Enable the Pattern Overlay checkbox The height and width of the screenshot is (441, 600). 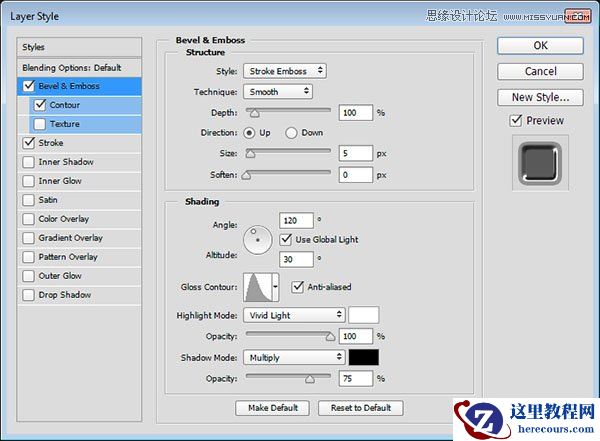29,257
